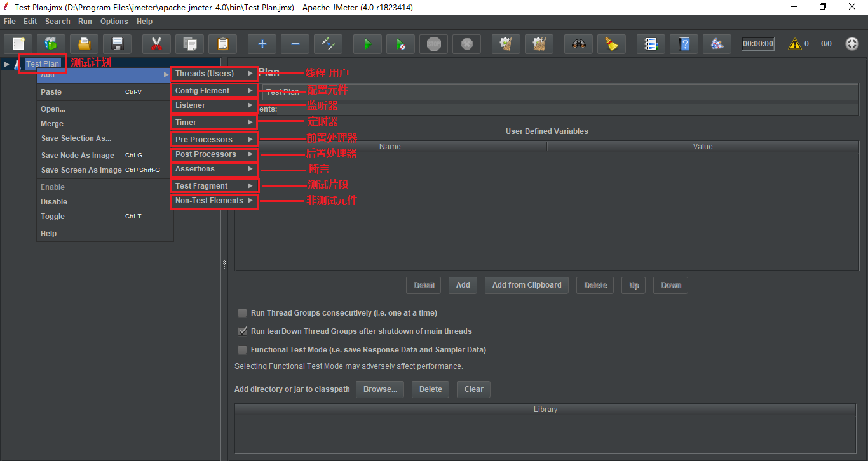
Task: Open the Options menu
Action: click(114, 22)
